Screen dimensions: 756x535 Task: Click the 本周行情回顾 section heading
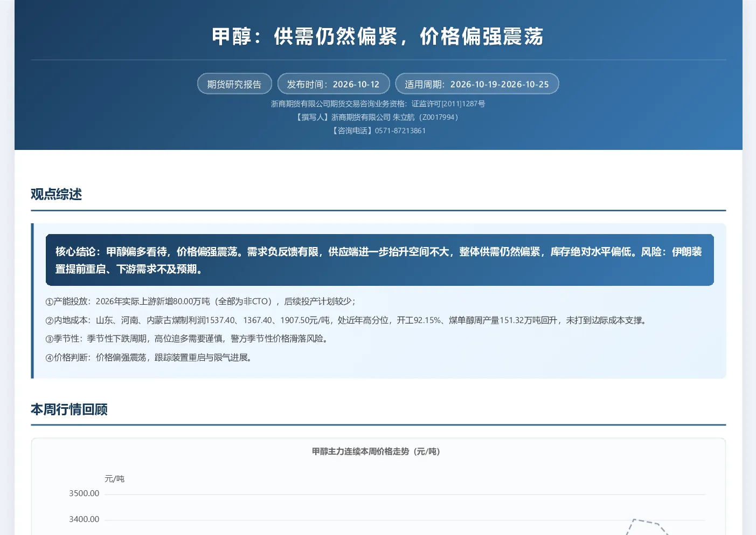69,409
